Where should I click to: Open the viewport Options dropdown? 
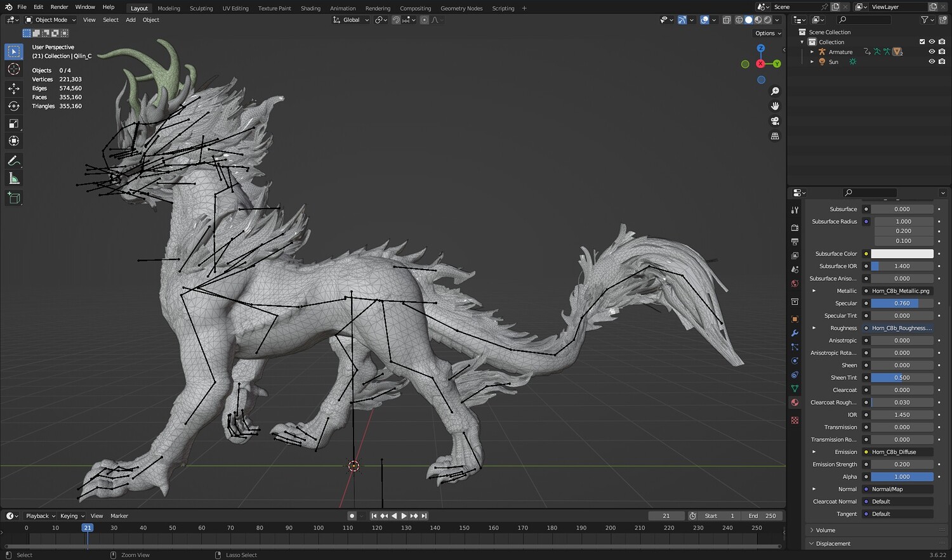[768, 33]
